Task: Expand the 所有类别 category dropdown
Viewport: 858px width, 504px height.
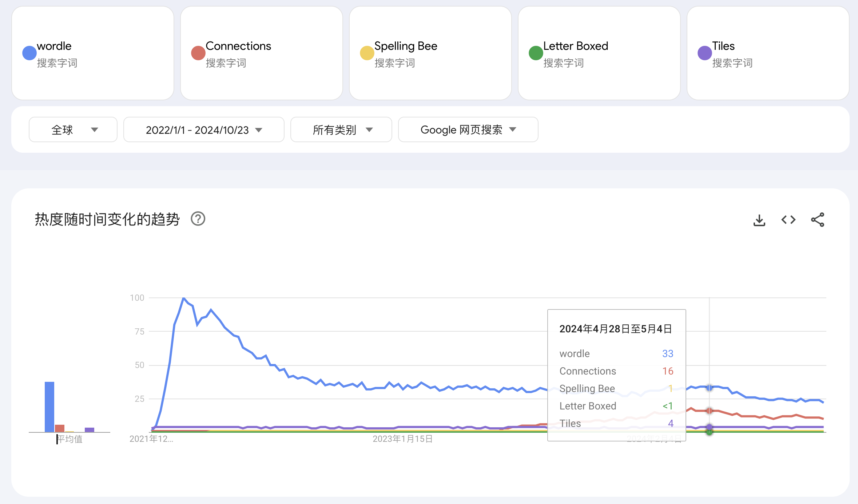Action: pos(341,129)
